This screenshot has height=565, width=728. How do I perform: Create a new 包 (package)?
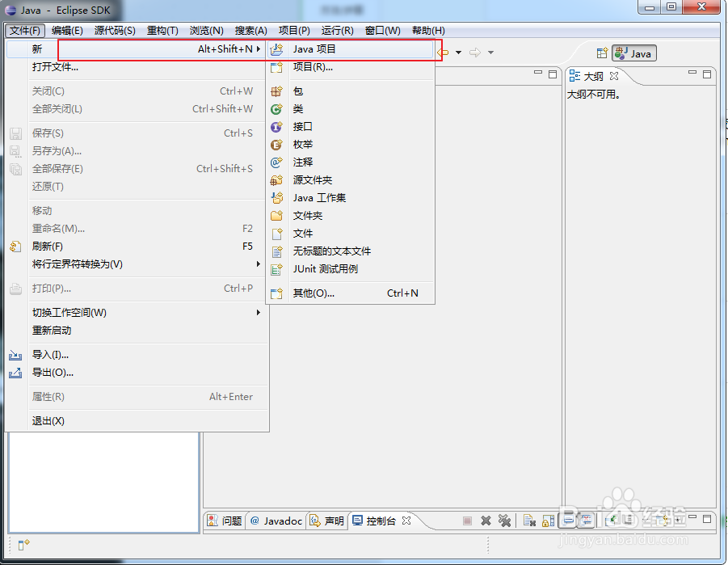click(351, 91)
